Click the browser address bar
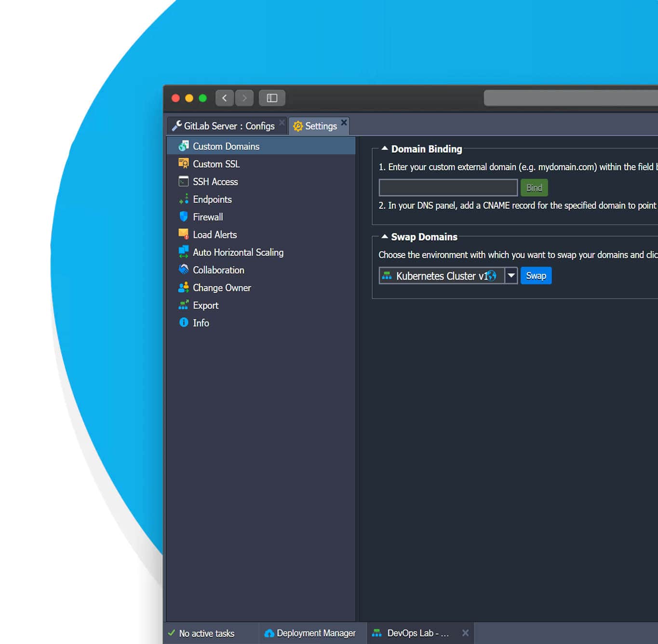Image resolution: width=658 pixels, height=644 pixels. [571, 98]
